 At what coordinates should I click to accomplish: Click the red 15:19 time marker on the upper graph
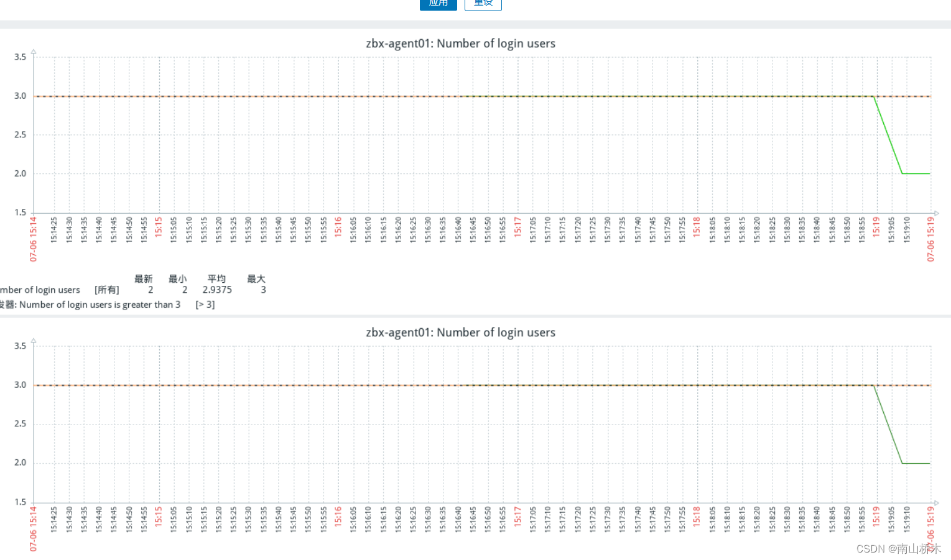876,227
